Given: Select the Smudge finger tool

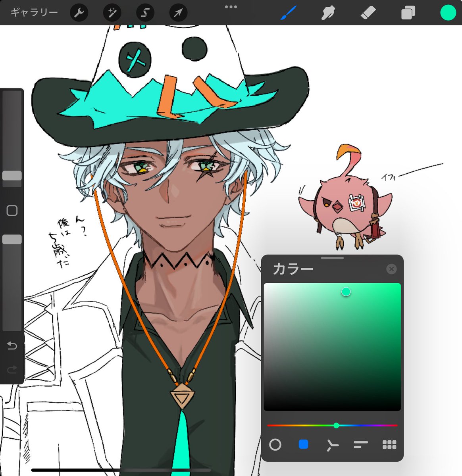Looking at the screenshot, I should [x=328, y=13].
